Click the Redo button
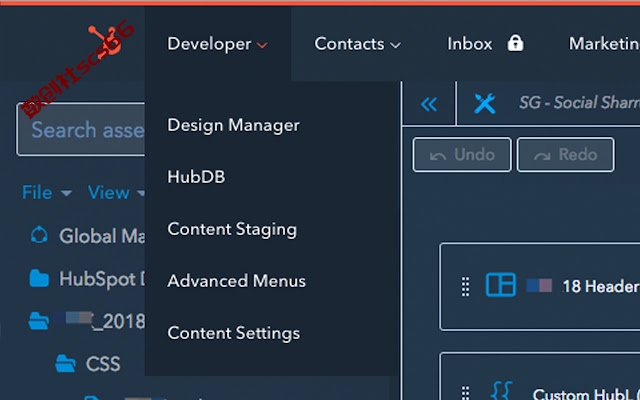 pyautogui.click(x=566, y=155)
